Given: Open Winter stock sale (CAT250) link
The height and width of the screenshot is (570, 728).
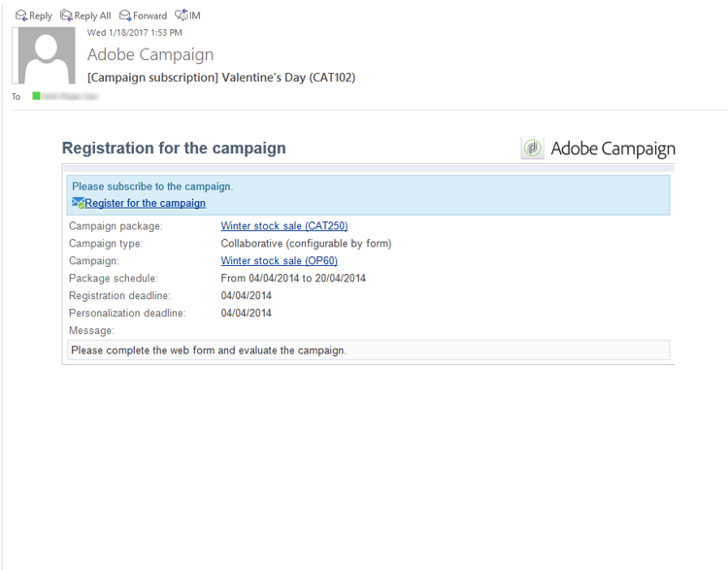Looking at the screenshot, I should pos(284,226).
